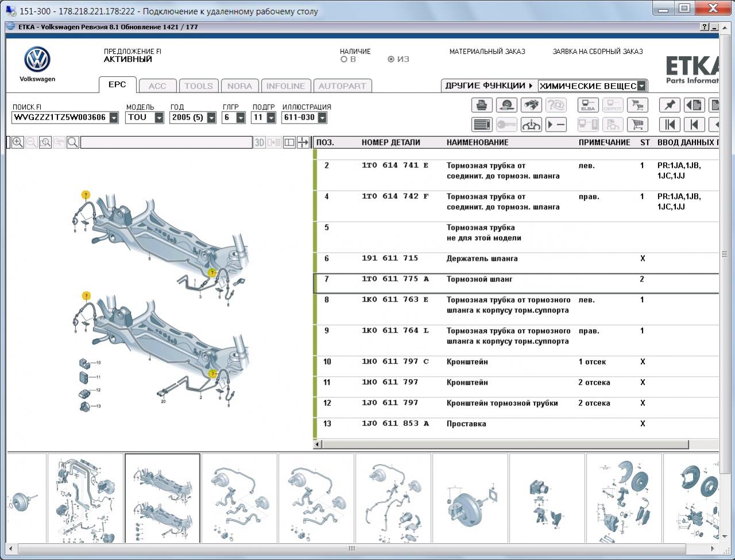Select part row 1K0 611 763 E
The width and height of the screenshot is (735, 560).
(x=517, y=310)
